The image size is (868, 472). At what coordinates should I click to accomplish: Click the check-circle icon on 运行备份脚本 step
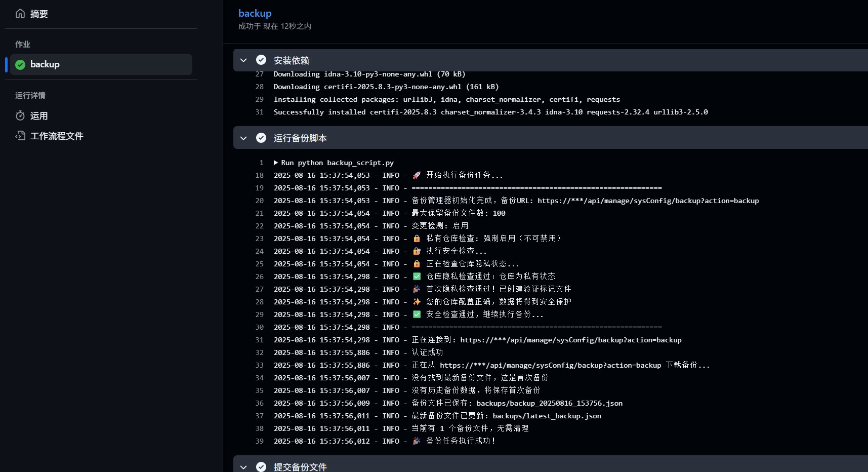pyautogui.click(x=261, y=138)
